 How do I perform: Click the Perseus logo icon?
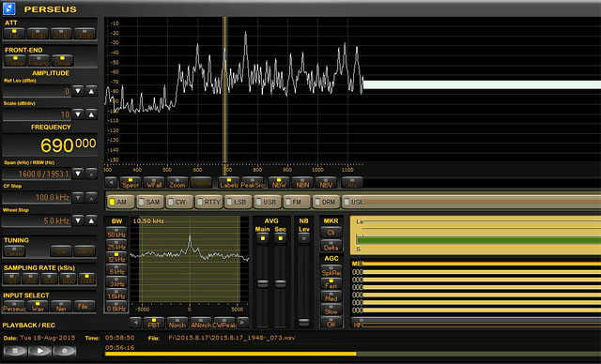coord(8,8)
